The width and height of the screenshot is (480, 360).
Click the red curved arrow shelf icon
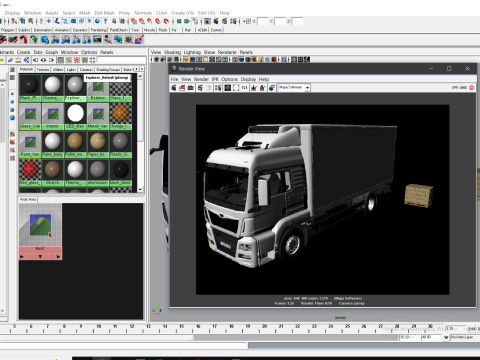click(x=23, y=40)
